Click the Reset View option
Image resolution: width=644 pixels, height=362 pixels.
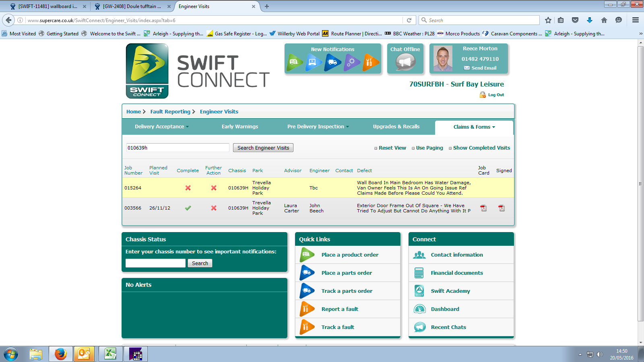coord(392,148)
